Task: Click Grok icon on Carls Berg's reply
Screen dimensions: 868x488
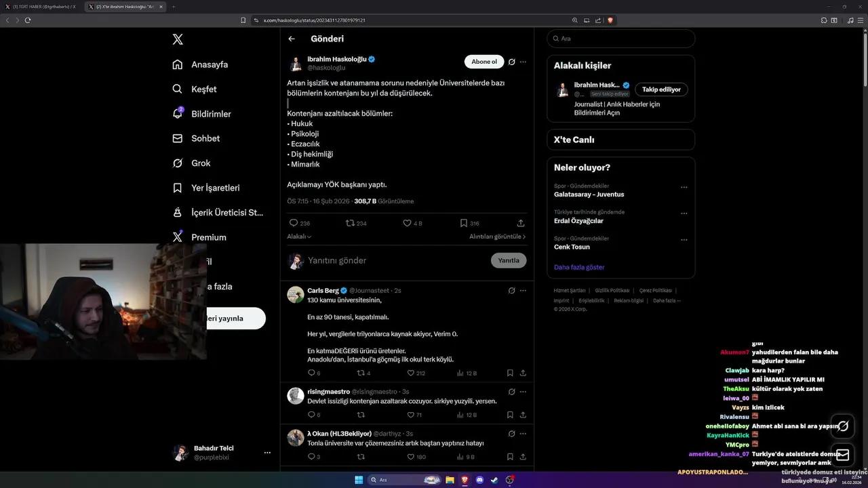Action: coord(512,290)
